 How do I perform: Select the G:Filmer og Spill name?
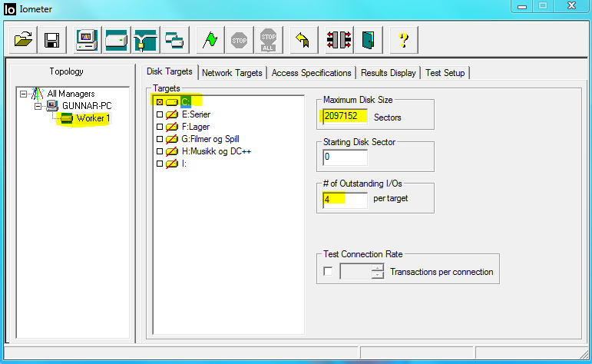tap(210, 139)
